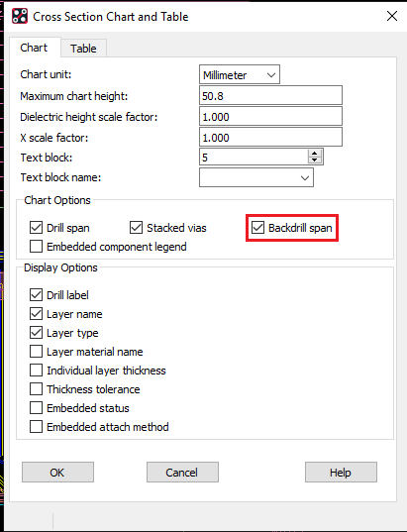Click the Cross Section app icon in title bar
The width and height of the screenshot is (407, 532).
pyautogui.click(x=20, y=16)
